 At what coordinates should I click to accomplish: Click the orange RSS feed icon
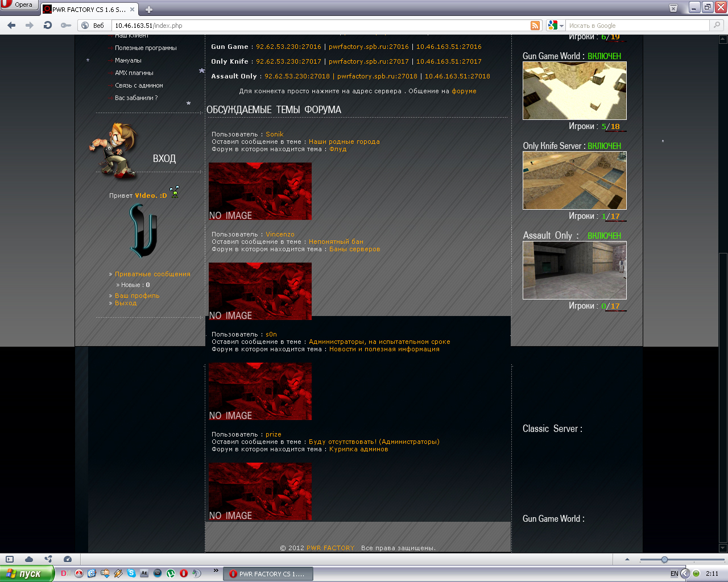coord(535,26)
